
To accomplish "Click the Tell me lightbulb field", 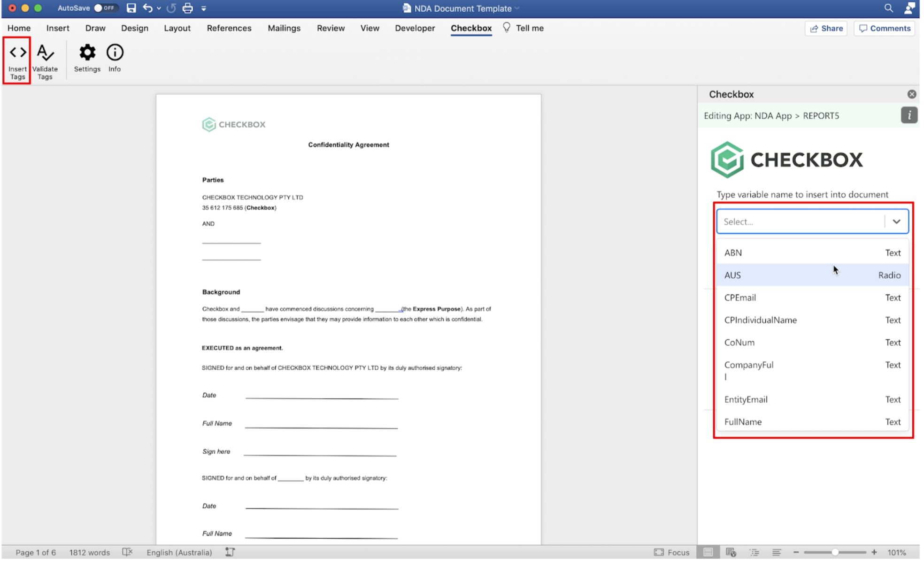I will tap(524, 28).
